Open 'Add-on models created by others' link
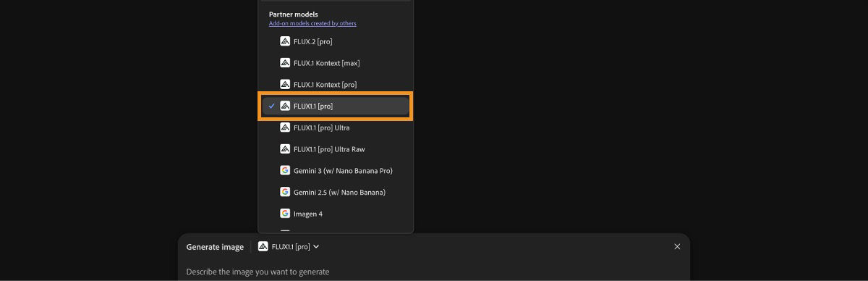 pyautogui.click(x=312, y=23)
